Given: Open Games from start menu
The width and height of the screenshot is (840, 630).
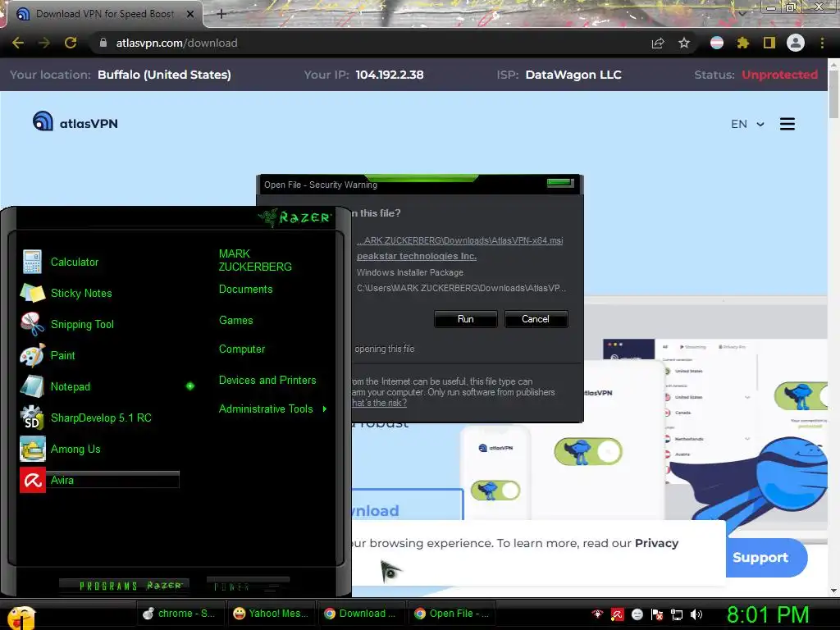Looking at the screenshot, I should coord(235,321).
